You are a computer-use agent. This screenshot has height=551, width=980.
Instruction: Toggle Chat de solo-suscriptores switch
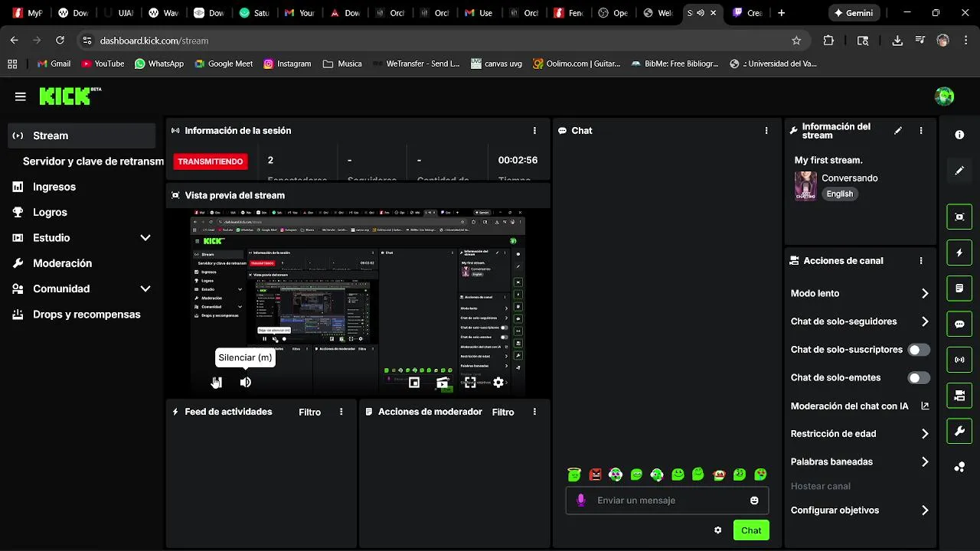click(x=919, y=350)
